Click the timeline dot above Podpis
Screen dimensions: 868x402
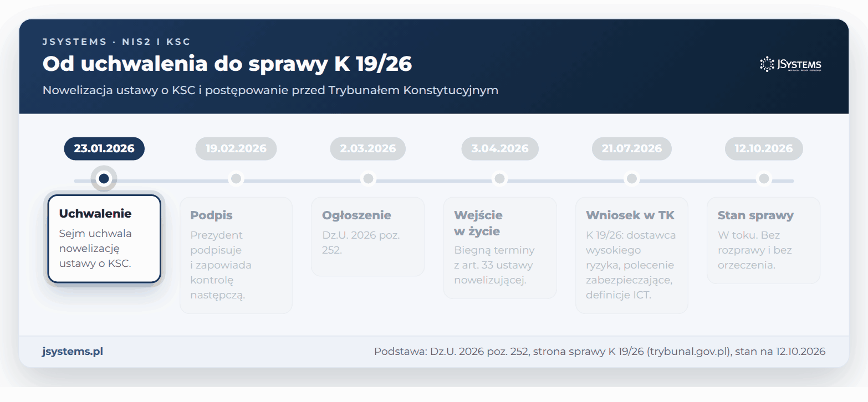tap(236, 178)
